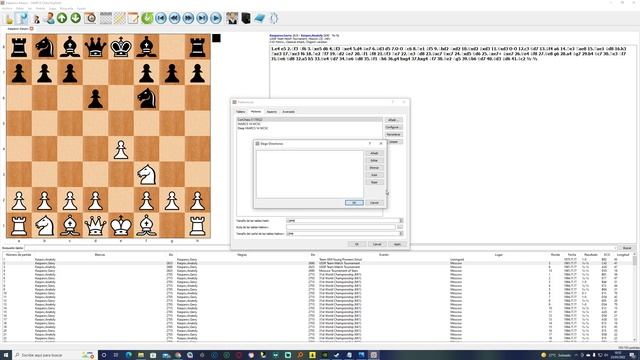Click the black computer tower toolbar icon

tap(246, 18)
